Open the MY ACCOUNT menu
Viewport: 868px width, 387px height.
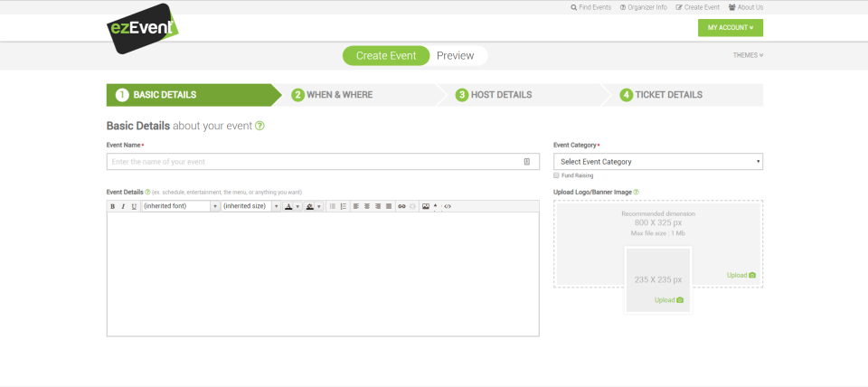tap(731, 28)
